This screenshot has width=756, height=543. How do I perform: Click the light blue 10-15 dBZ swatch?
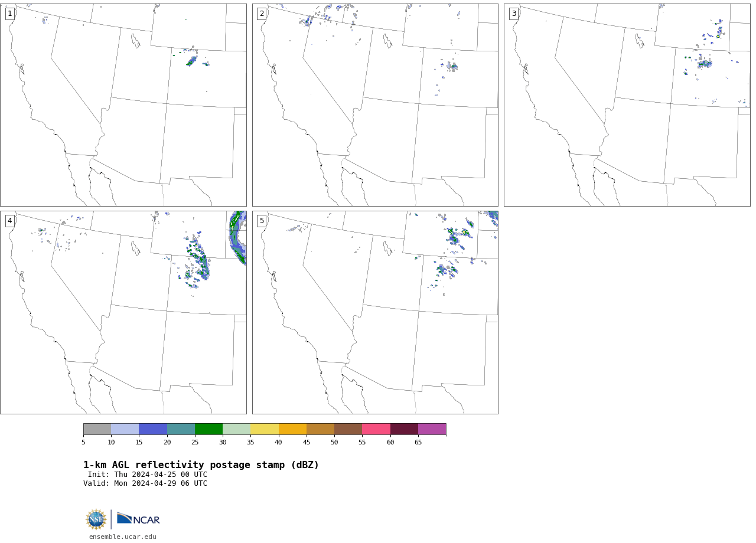pos(125,429)
